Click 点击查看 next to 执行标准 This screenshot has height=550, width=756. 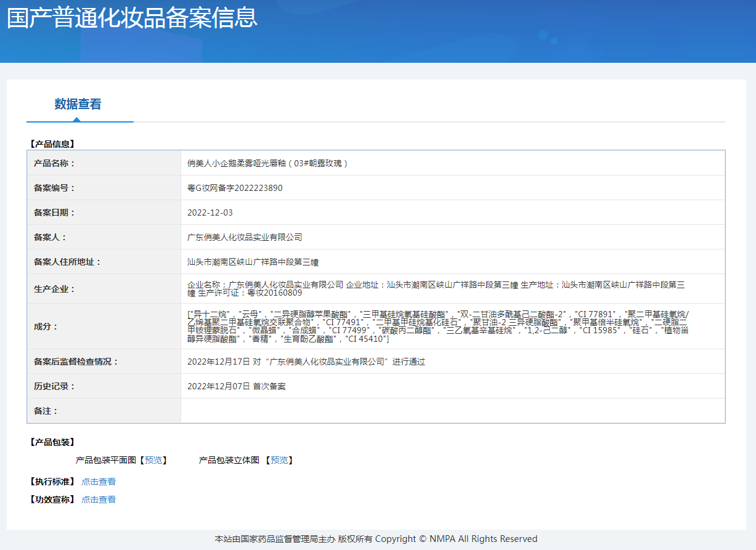pos(99,482)
